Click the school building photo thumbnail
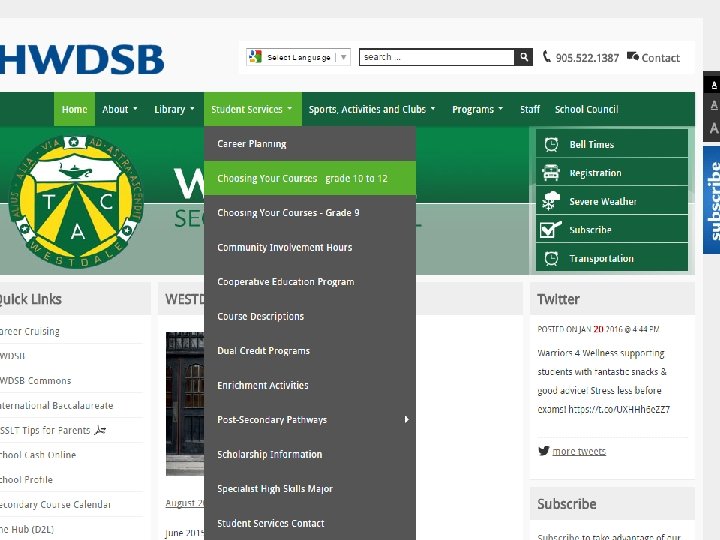 pyautogui.click(x=185, y=403)
